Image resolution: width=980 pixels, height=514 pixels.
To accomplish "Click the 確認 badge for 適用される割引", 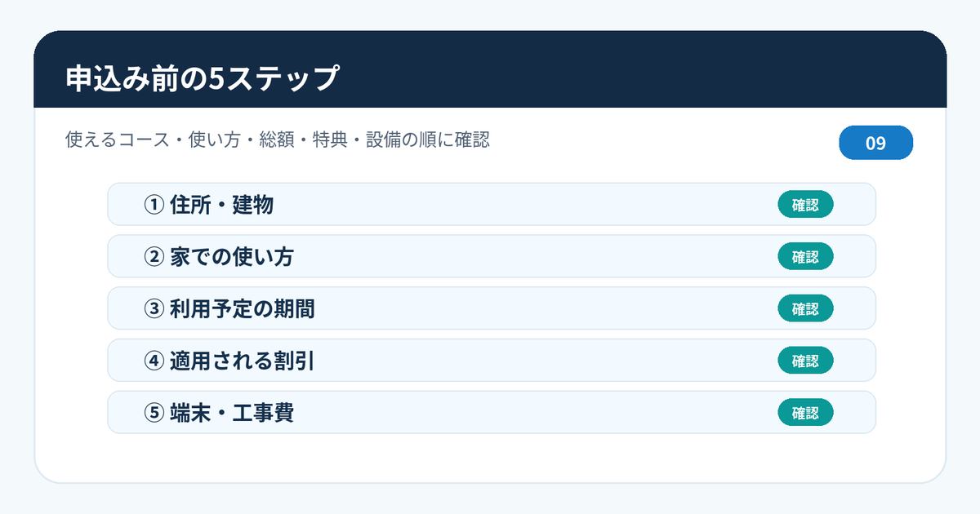I will coord(805,361).
